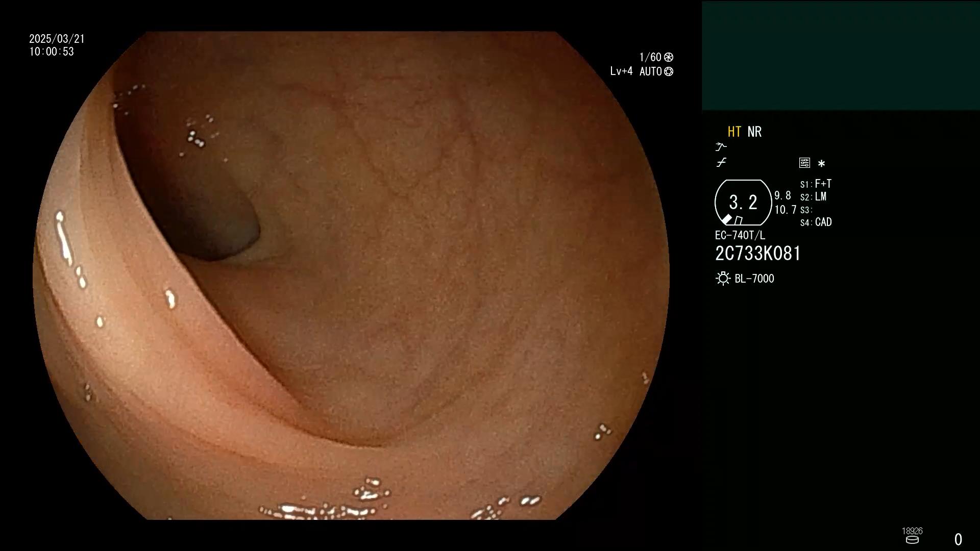
Task: Click the filled diamond channel marker
Action: pyautogui.click(x=727, y=219)
